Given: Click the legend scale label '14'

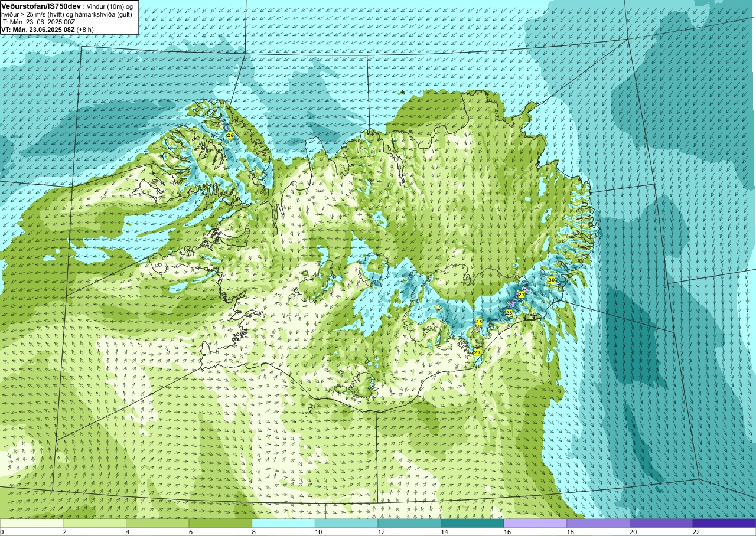Looking at the screenshot, I should click(x=444, y=532).
